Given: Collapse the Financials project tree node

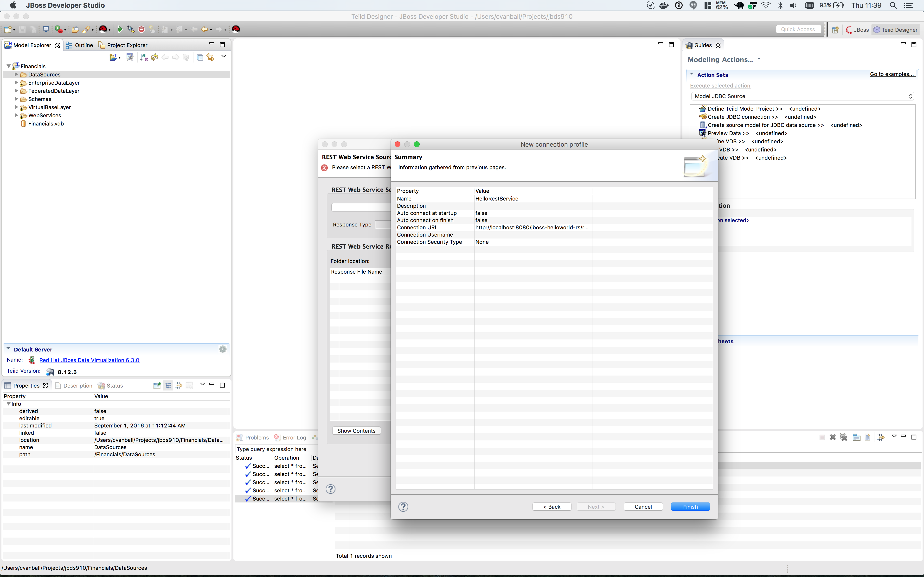Looking at the screenshot, I should 8,66.
